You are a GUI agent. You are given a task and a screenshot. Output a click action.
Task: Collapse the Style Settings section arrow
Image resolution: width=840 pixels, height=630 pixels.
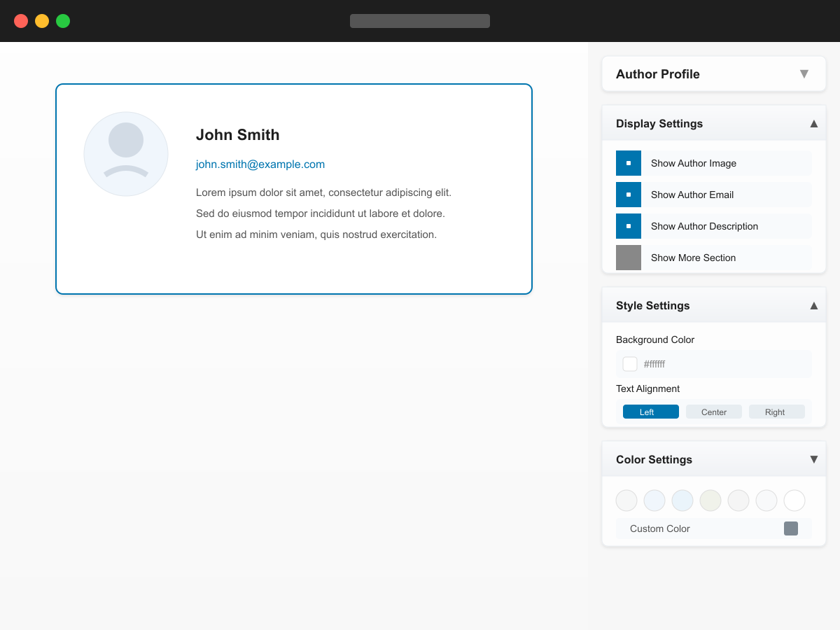coord(814,305)
